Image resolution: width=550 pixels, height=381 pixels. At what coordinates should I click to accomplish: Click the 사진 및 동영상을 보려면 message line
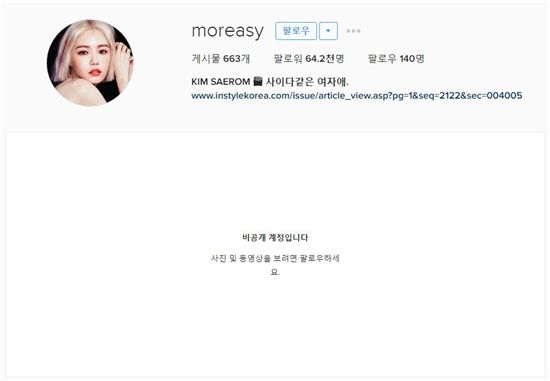click(x=275, y=259)
